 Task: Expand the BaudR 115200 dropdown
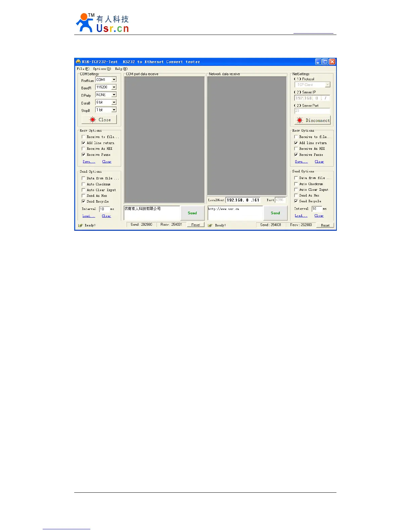pos(114,87)
